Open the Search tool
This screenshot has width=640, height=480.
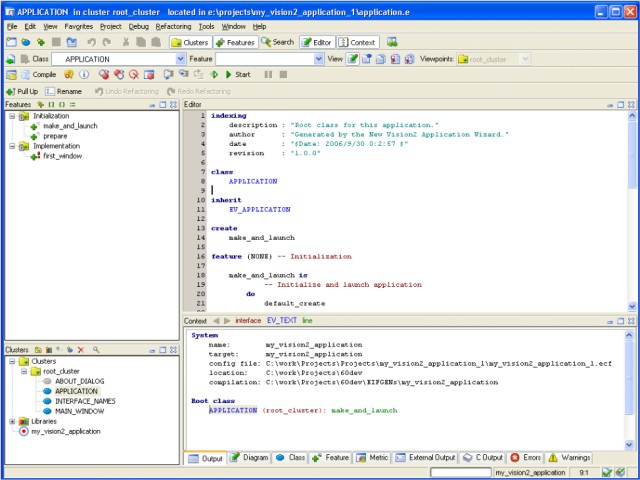click(x=277, y=42)
